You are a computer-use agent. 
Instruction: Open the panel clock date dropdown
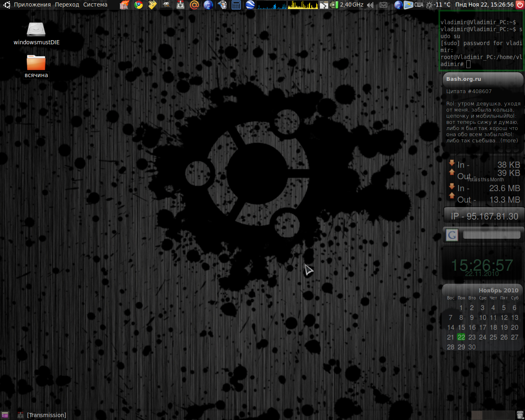coord(484,5)
